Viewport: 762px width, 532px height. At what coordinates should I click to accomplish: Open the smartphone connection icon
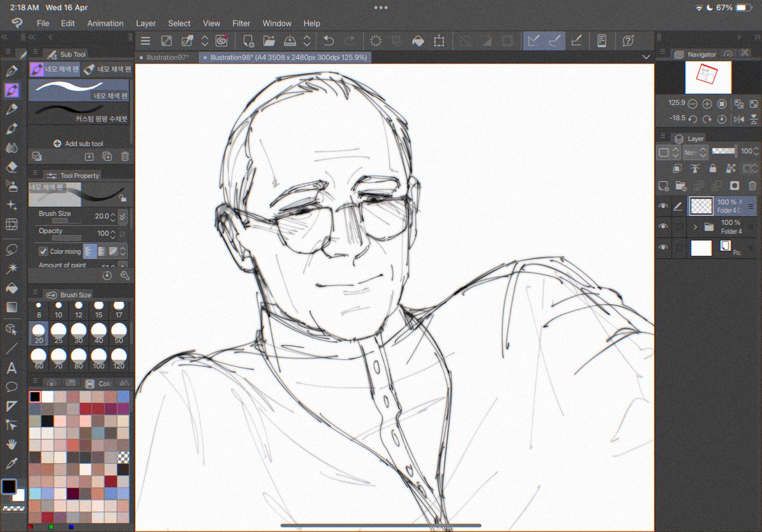pos(601,41)
